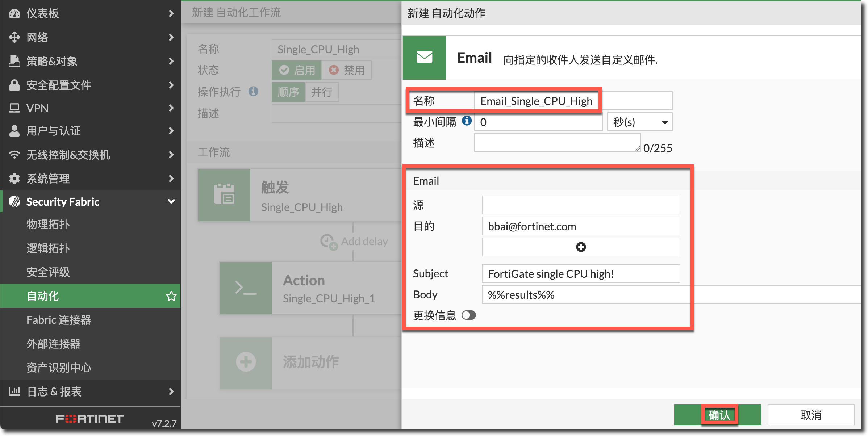Click the 安全配置文件 lock icon
This screenshot has width=868, height=436.
(x=14, y=85)
